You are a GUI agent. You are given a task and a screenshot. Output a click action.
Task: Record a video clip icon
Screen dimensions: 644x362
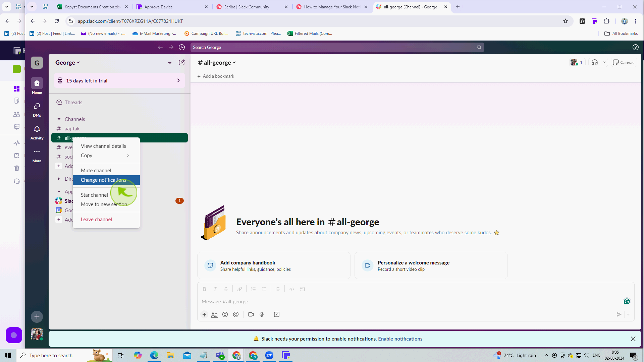click(251, 314)
